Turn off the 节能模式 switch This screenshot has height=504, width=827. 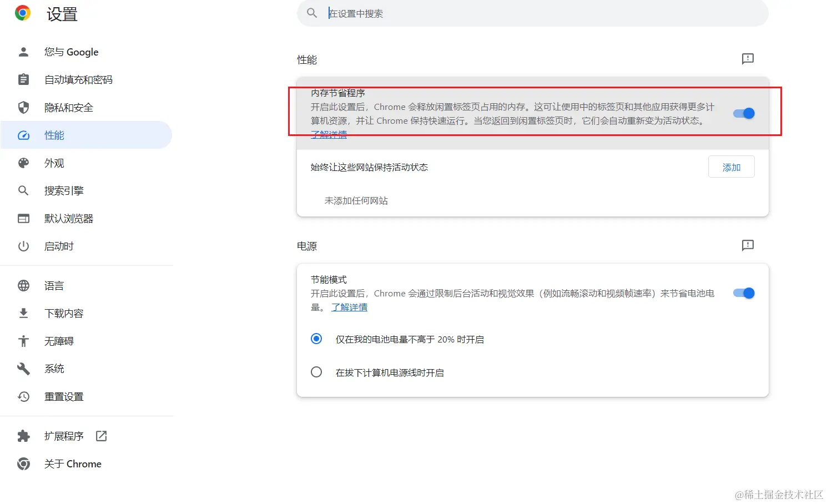[743, 293]
